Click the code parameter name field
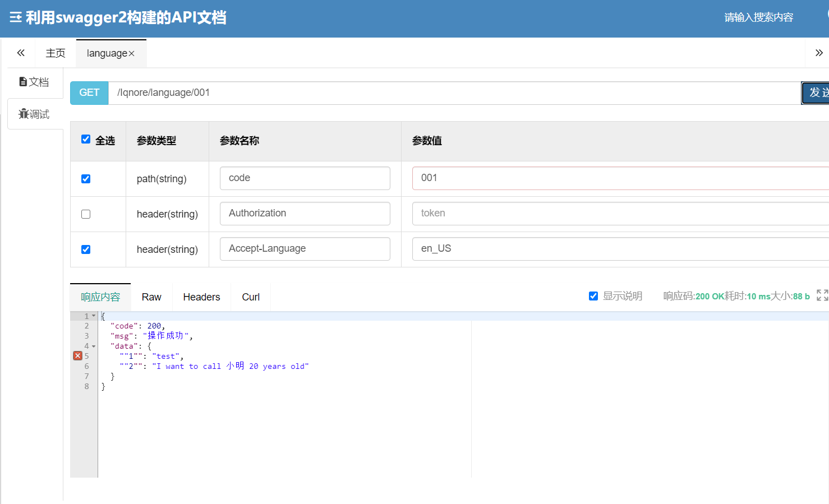The height and width of the screenshot is (504, 829). 305,178
